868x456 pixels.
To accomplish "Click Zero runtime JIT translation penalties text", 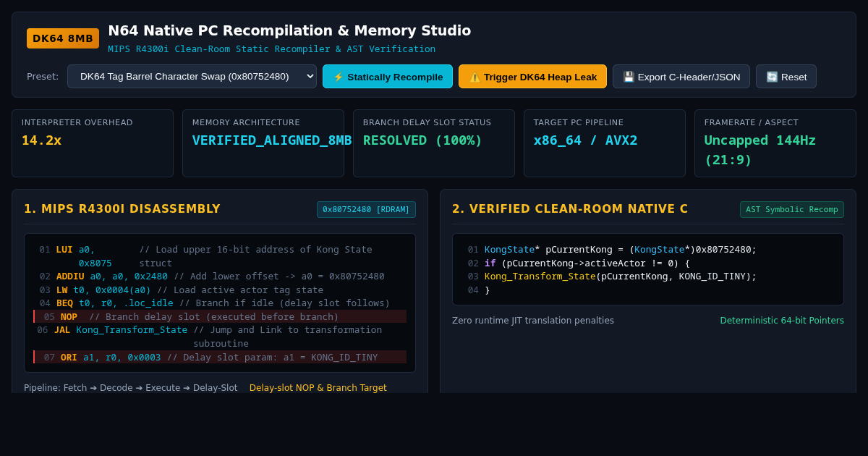I will click(x=533, y=321).
